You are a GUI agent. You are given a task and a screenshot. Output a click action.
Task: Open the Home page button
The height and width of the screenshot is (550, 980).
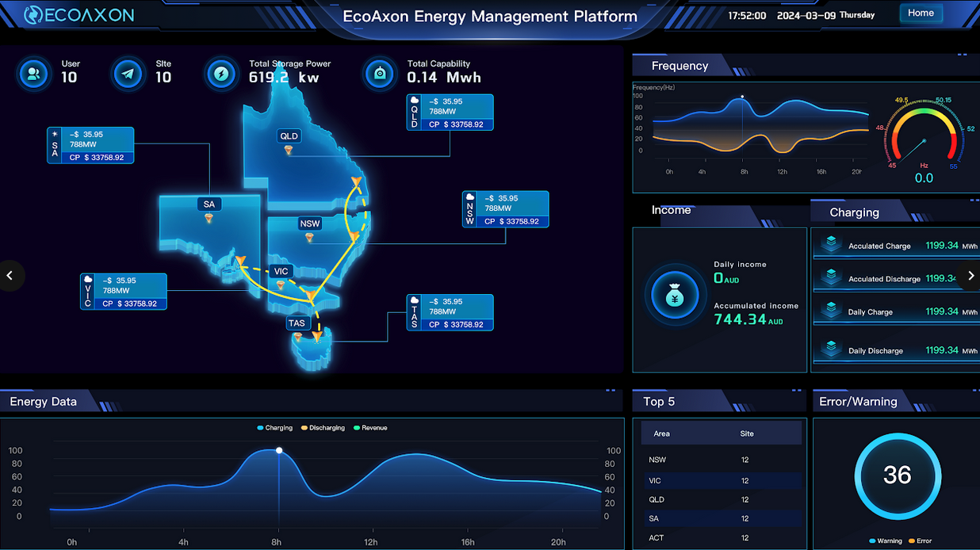[921, 13]
